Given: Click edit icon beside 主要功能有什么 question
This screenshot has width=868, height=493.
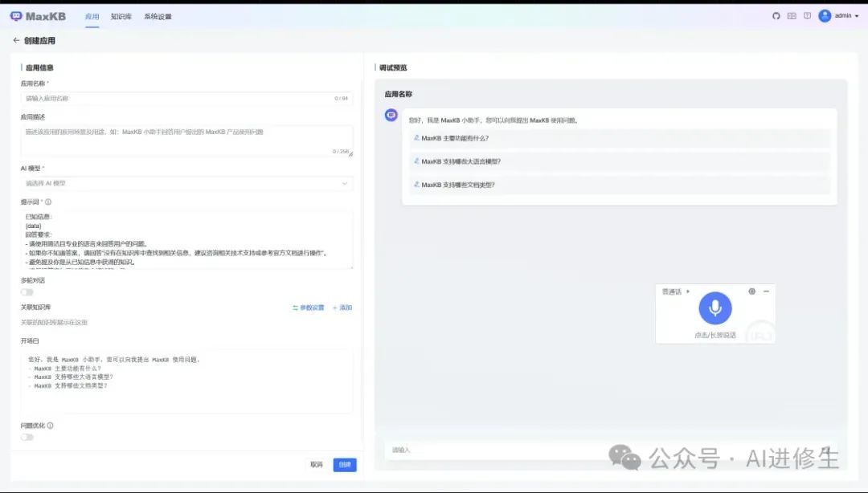Looking at the screenshot, I should click(x=417, y=138).
